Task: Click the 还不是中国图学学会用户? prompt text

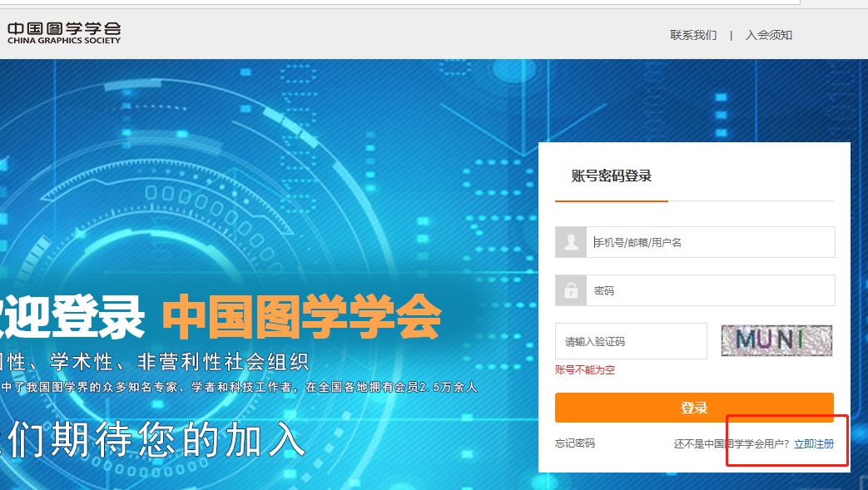Action: click(x=732, y=444)
